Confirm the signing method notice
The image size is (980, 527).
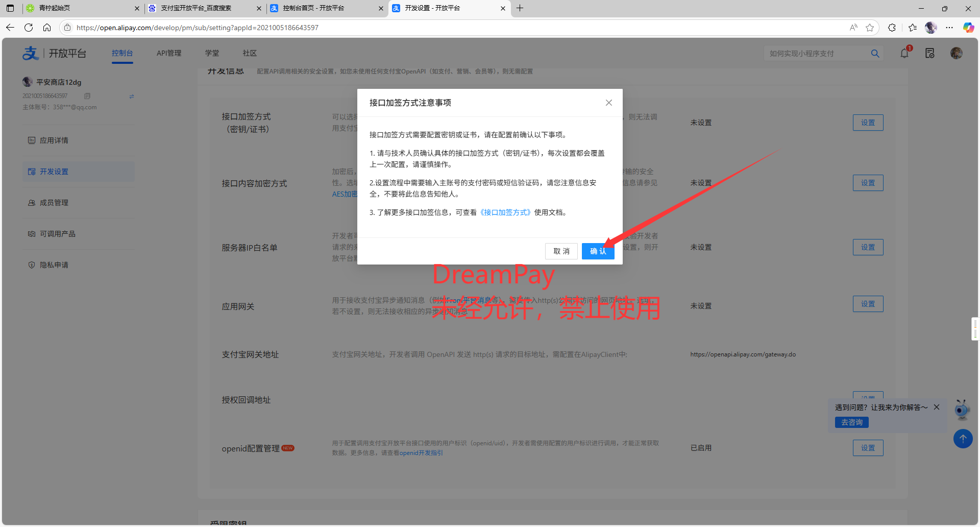[x=598, y=251]
